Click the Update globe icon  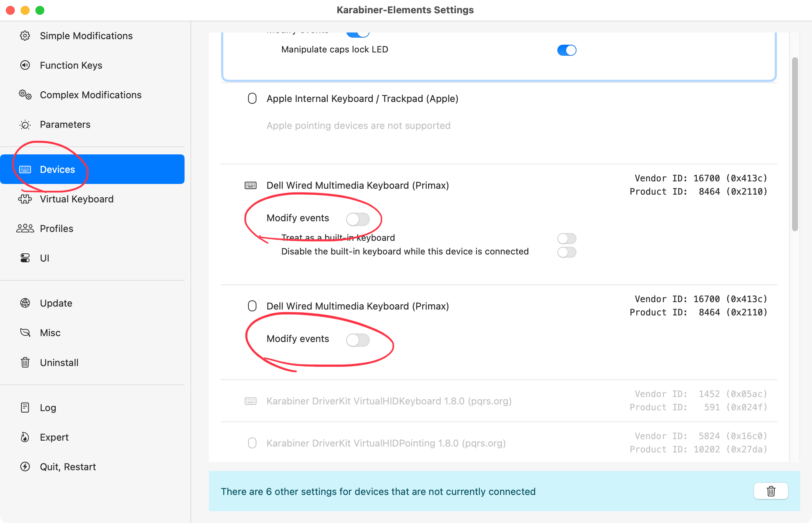[x=25, y=303]
